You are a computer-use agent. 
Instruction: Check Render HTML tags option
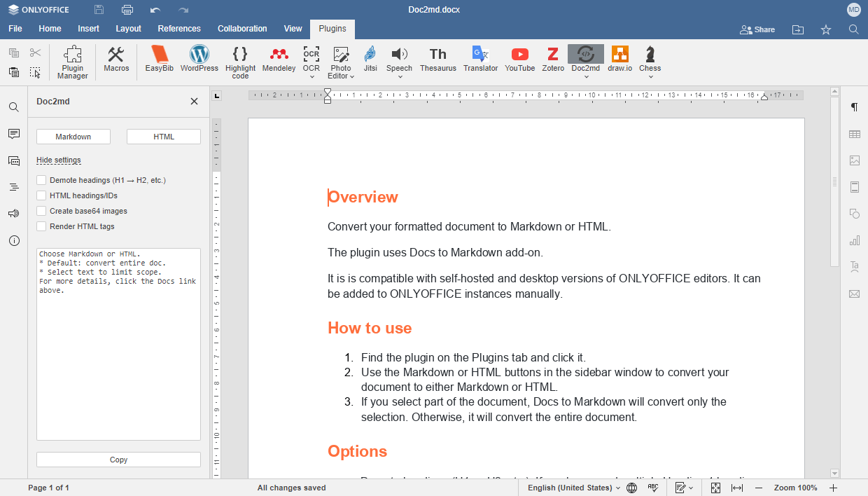(41, 226)
